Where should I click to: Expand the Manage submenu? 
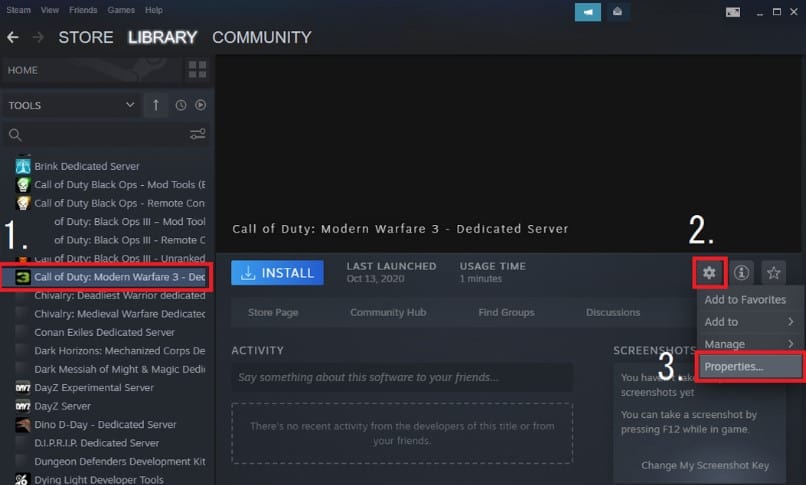[748, 344]
